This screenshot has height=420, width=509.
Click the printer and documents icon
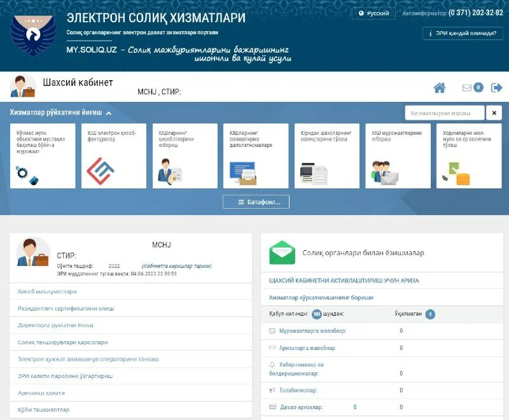(x=314, y=174)
